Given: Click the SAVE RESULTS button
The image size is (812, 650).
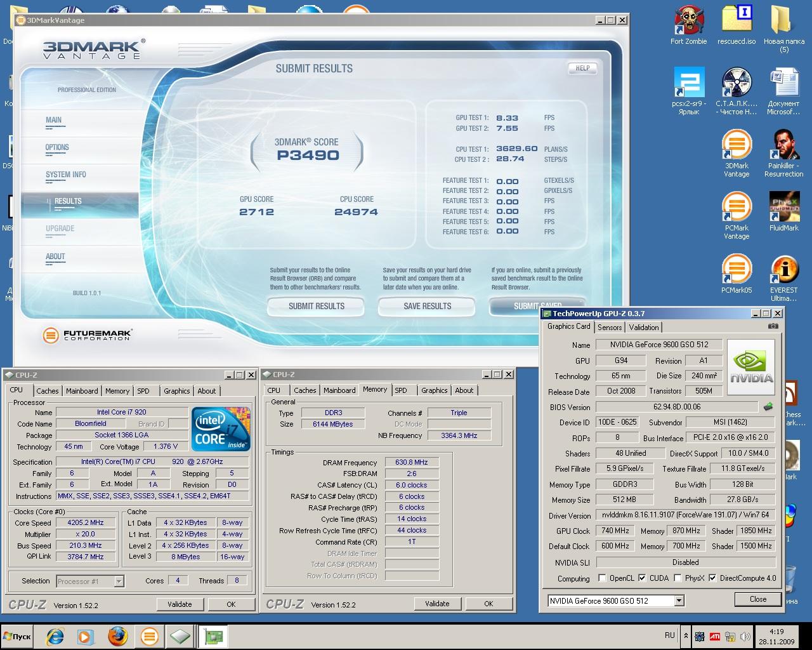Looking at the screenshot, I should [427, 306].
